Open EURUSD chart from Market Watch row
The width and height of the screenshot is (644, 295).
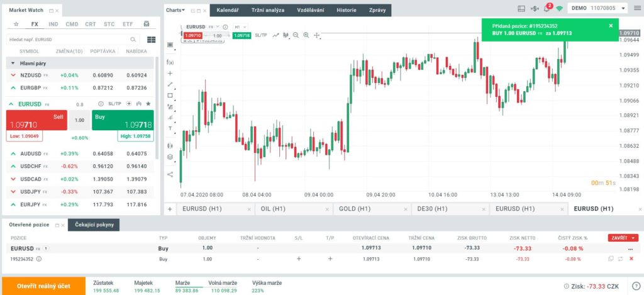click(x=139, y=104)
